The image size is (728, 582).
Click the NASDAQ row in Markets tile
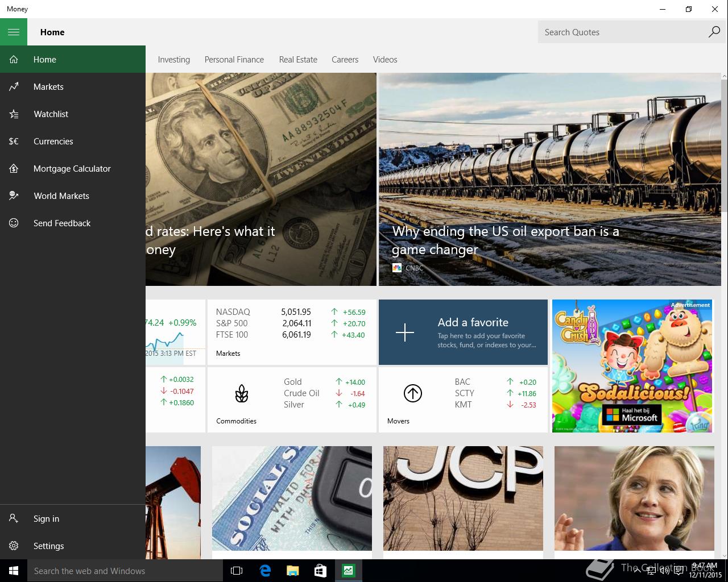pyautogui.click(x=291, y=311)
